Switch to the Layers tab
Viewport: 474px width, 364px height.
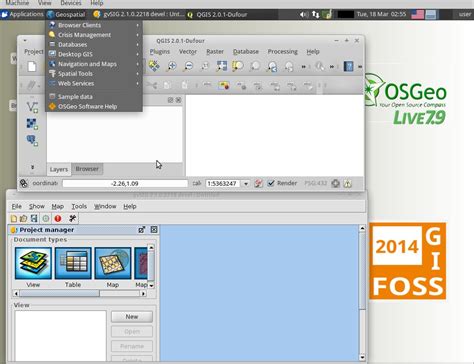pos(59,169)
